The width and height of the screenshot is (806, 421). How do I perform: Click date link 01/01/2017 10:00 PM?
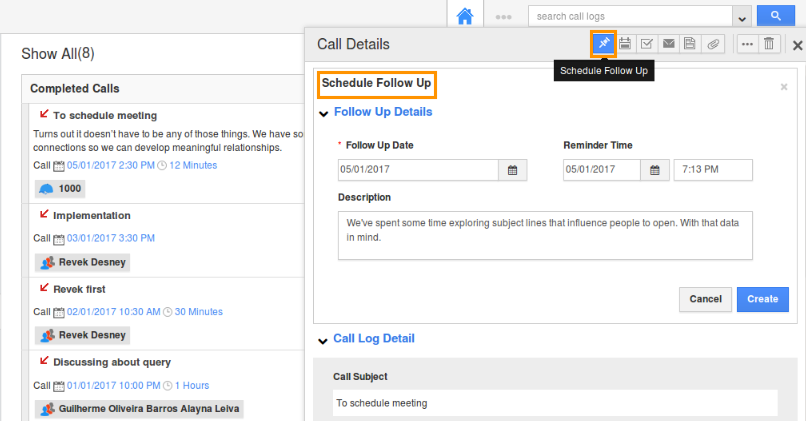pyautogui.click(x=114, y=386)
